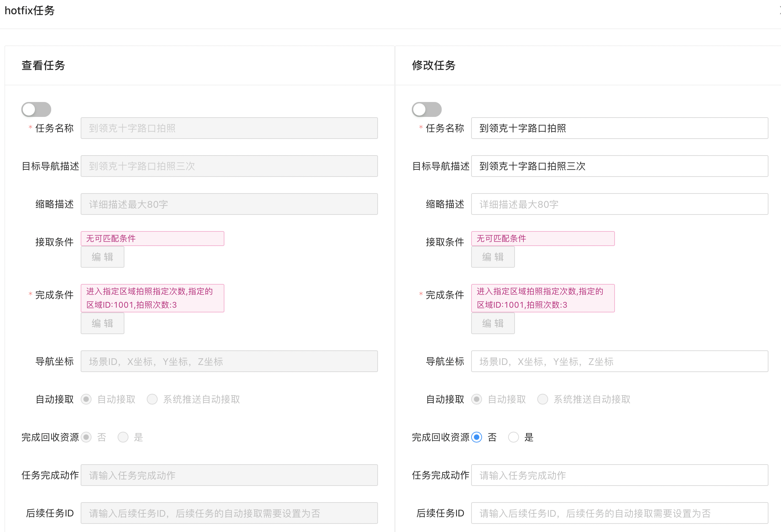Image resolution: width=781 pixels, height=532 pixels.
Task: Click 编辑 under 接取条件 in 修改任务
Action: coord(493,257)
